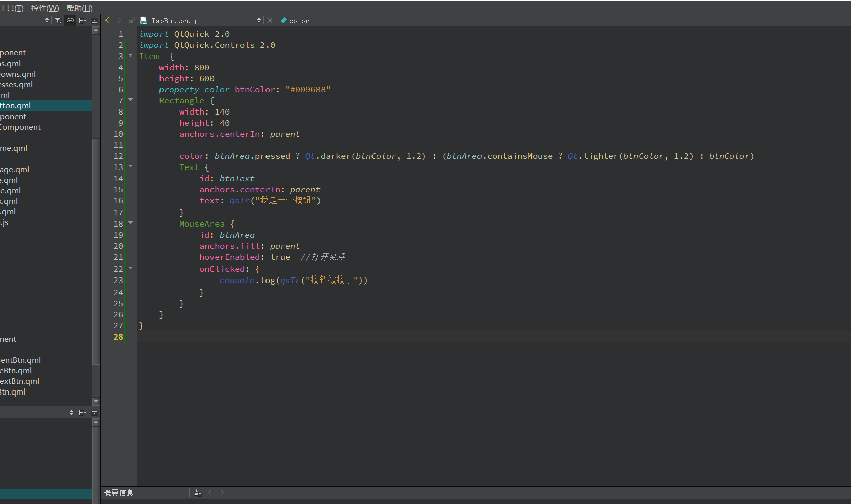851x504 pixels.
Task: Click height: 600 on line 5
Action: pos(187,79)
